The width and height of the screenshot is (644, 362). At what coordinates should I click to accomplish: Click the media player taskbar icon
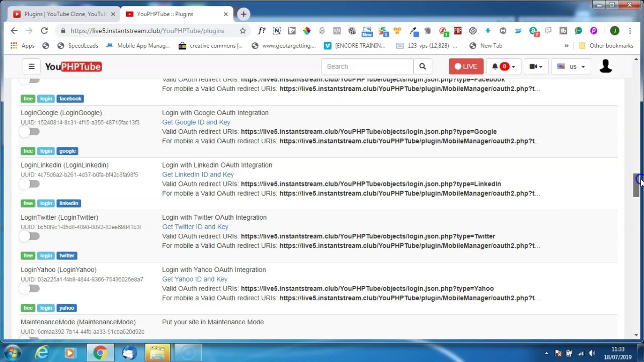tap(70, 353)
